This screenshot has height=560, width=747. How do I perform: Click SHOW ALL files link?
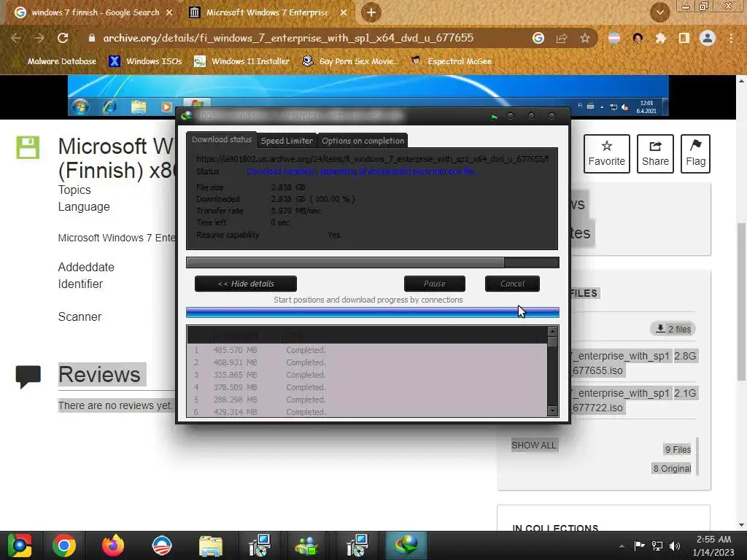pos(533,446)
